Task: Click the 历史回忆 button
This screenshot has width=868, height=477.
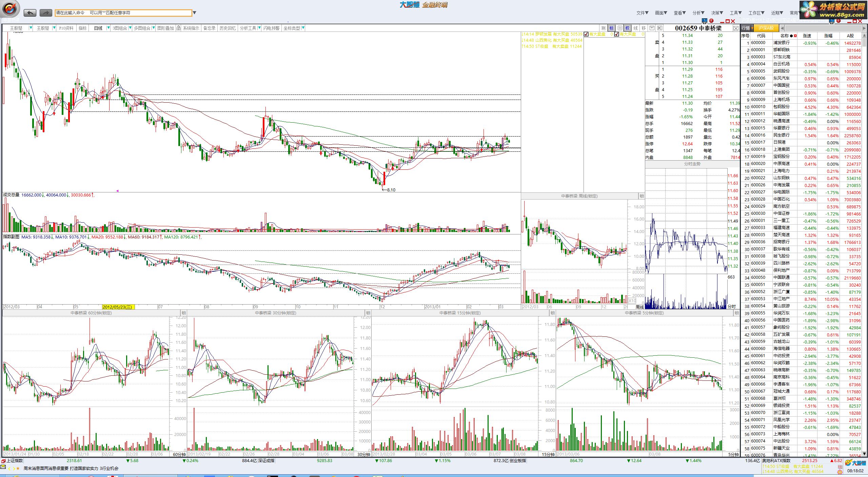Action: pos(228,28)
